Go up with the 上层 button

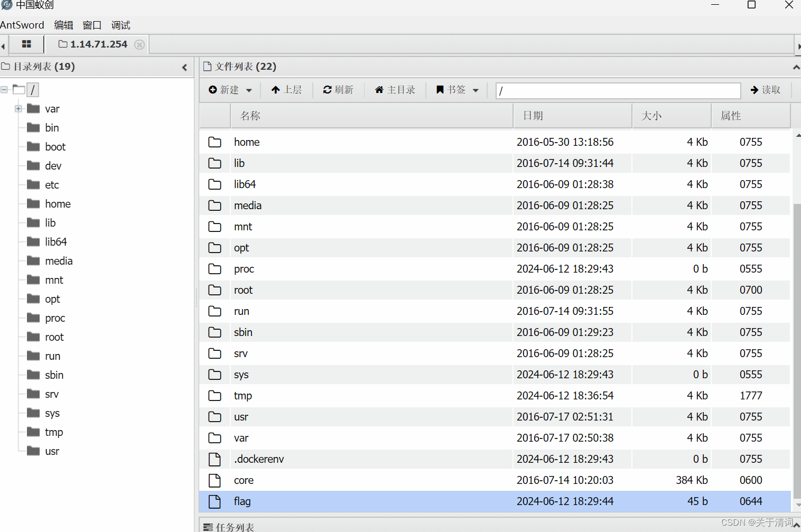(286, 90)
